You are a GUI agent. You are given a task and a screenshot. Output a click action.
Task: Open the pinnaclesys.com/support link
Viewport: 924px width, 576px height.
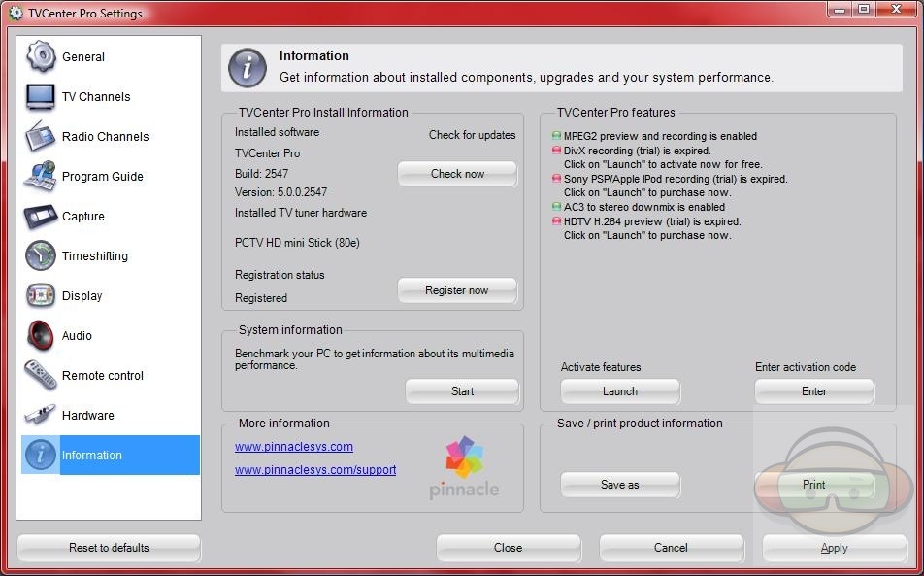(314, 470)
